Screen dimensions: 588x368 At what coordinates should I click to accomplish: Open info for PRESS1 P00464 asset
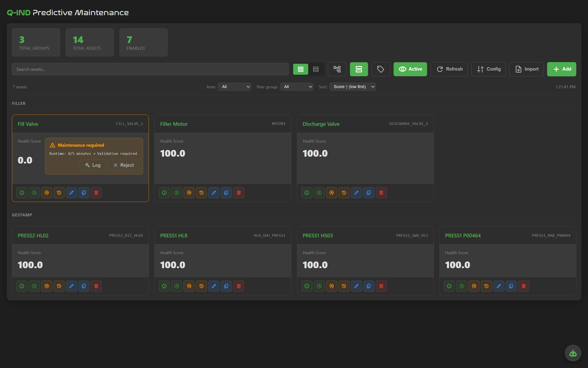[x=449, y=286]
